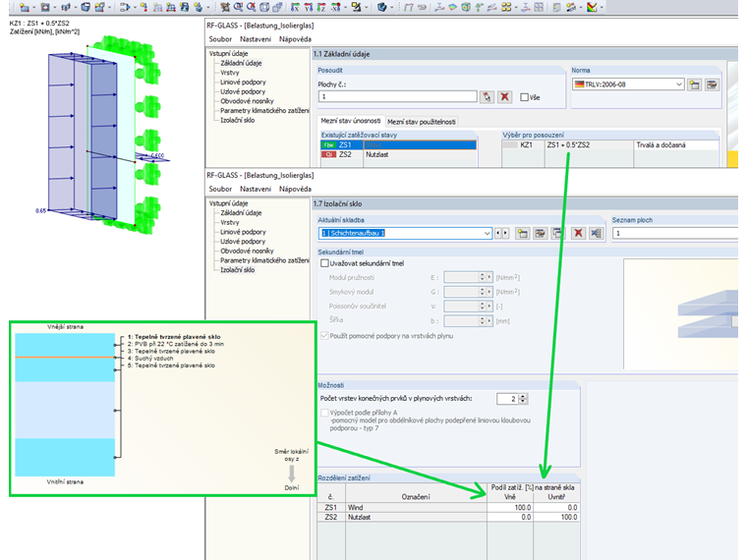Delete all compositions icon in Aktuální skladba
Viewport: 747px width, 560px height.
pyautogui.click(x=596, y=234)
